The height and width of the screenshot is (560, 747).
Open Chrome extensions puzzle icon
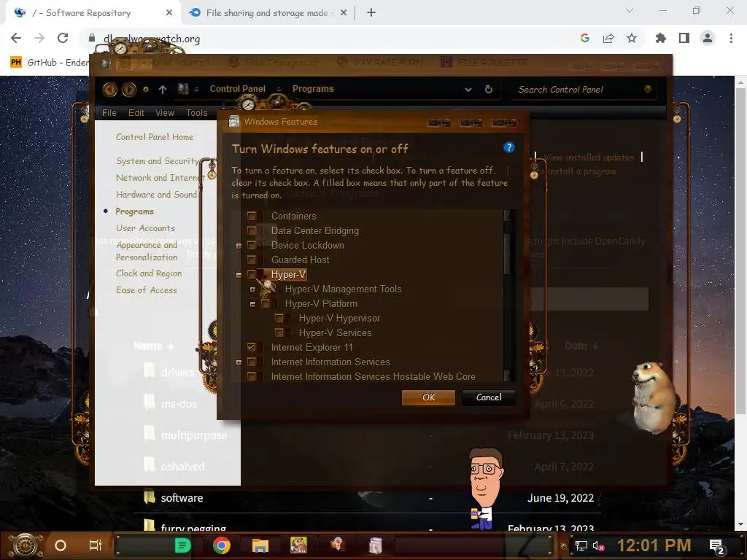click(x=661, y=38)
